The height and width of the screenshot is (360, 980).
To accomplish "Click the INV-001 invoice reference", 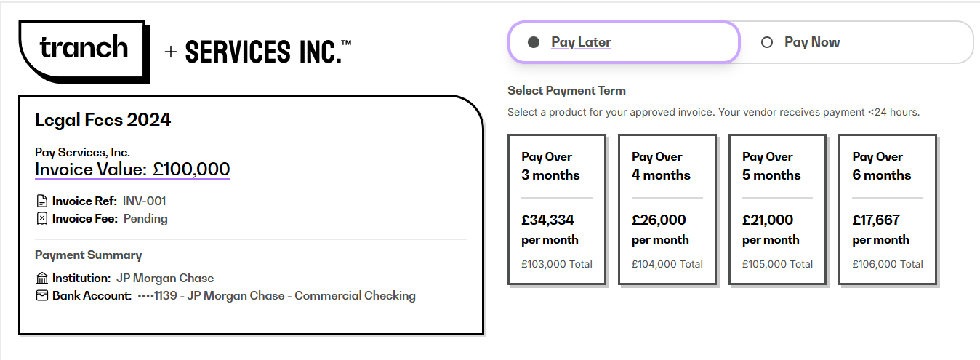I will click(x=145, y=201).
